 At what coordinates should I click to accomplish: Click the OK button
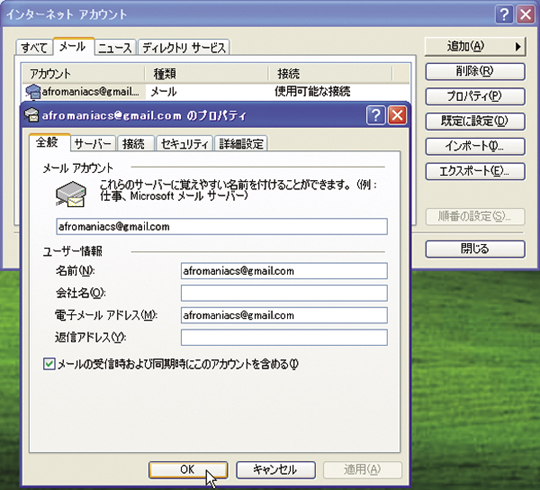click(188, 470)
